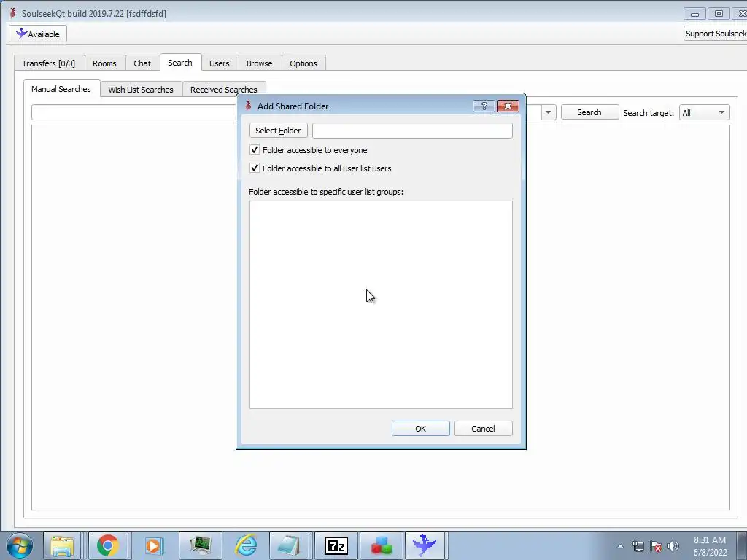Click the help question mark button in dialog

pyautogui.click(x=484, y=106)
